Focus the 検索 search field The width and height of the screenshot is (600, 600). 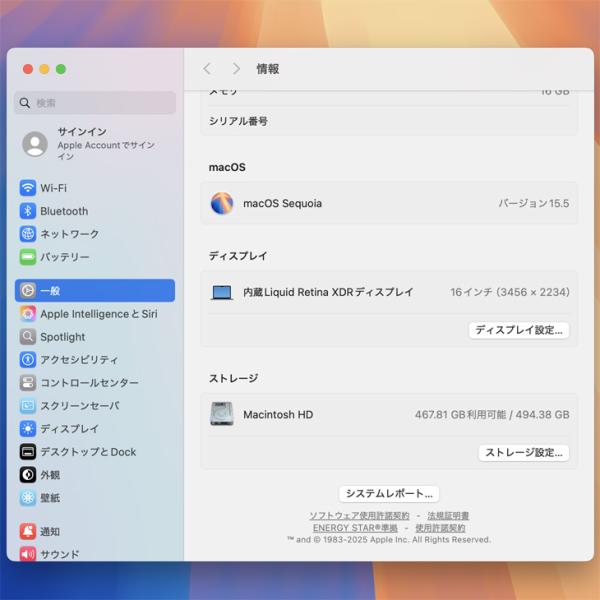pos(95,103)
